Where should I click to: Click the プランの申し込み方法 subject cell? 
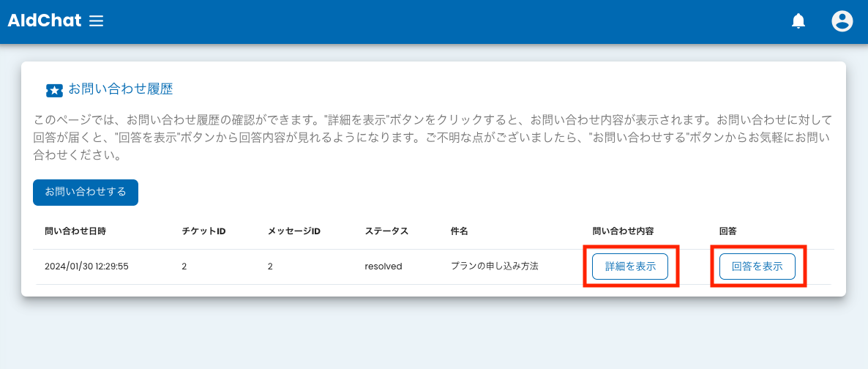pos(494,266)
